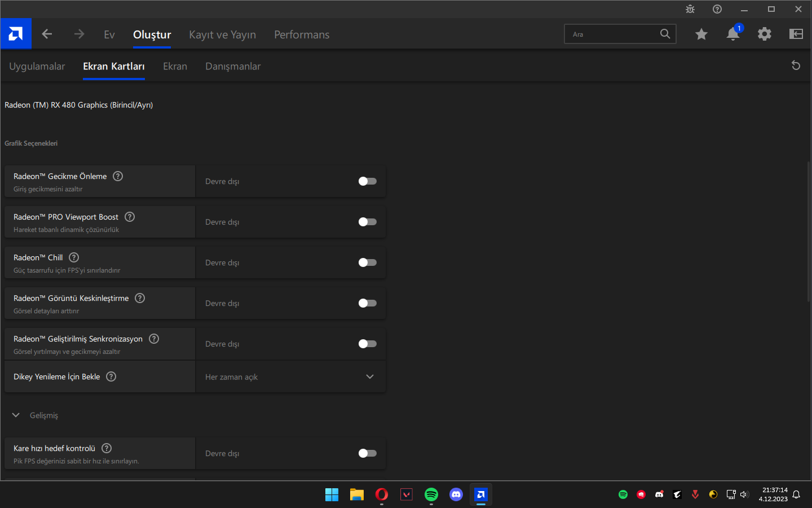Screen dimensions: 812x508
Task: Enable Radeon PRO Viewport Boost toggle
Action: click(x=368, y=222)
